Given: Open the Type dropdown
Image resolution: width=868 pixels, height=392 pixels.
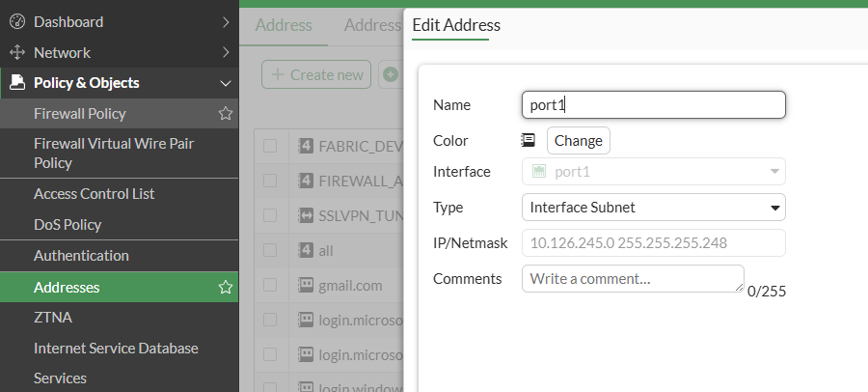Looking at the screenshot, I should 653,207.
